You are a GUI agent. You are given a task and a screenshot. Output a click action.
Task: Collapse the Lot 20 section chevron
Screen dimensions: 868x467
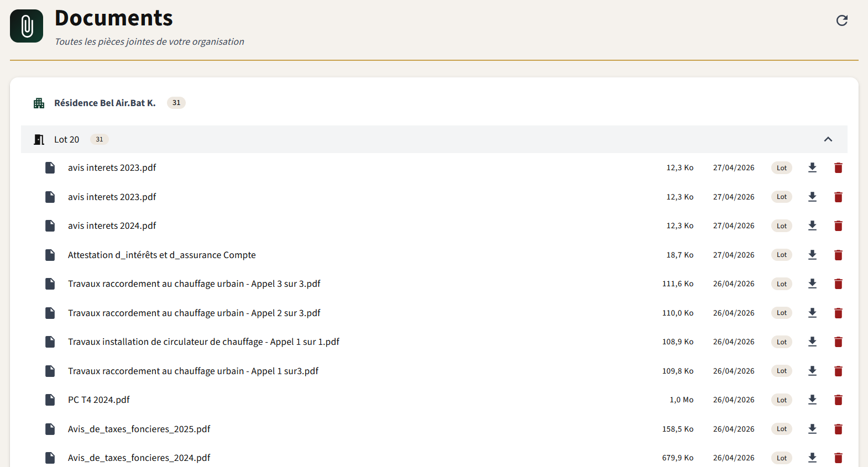point(828,139)
